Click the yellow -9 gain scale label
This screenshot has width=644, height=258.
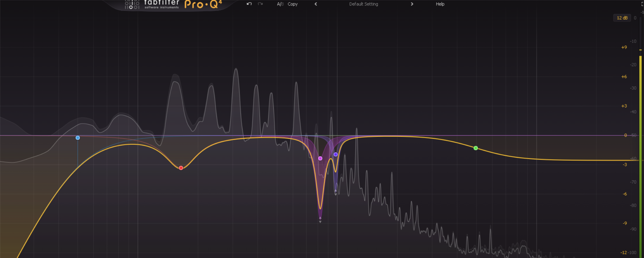(625, 223)
